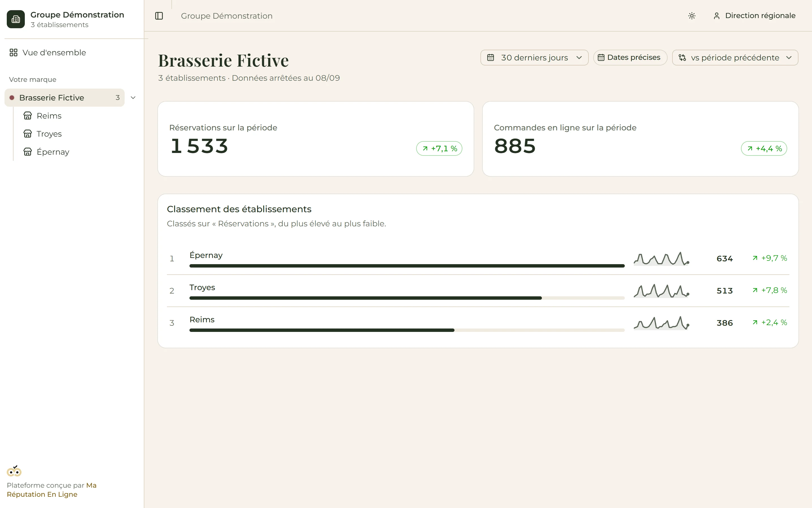Open the 30 derniers jours dropdown
The image size is (812, 508).
tap(535, 58)
